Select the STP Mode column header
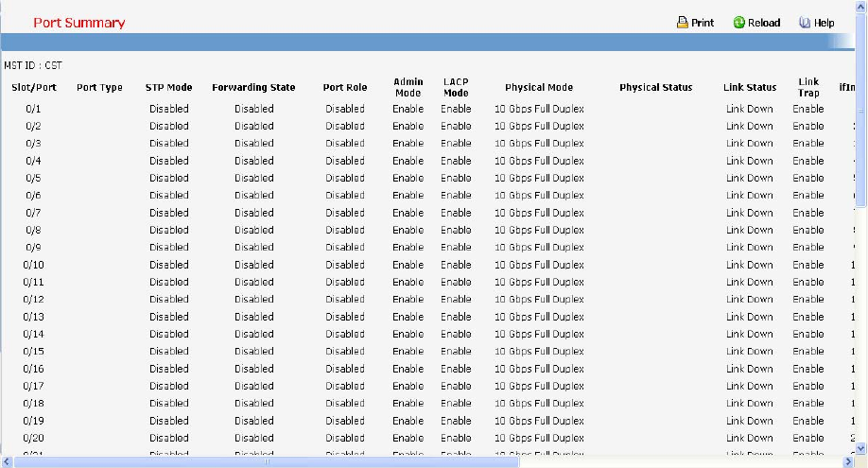 coord(168,88)
